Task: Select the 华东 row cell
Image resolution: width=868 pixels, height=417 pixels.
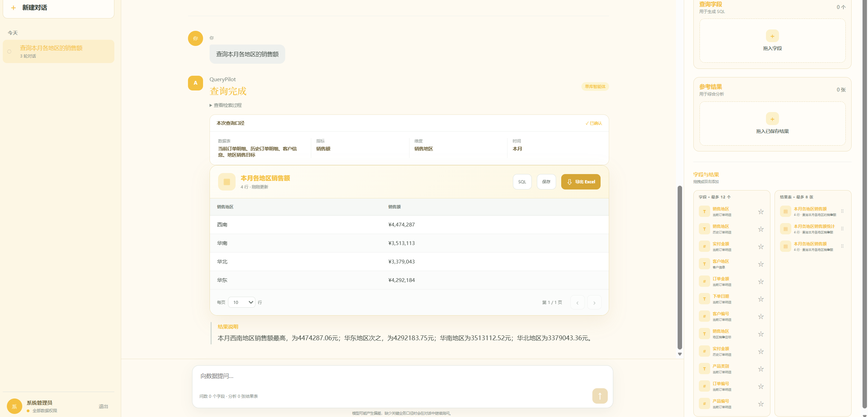Action: click(222, 280)
